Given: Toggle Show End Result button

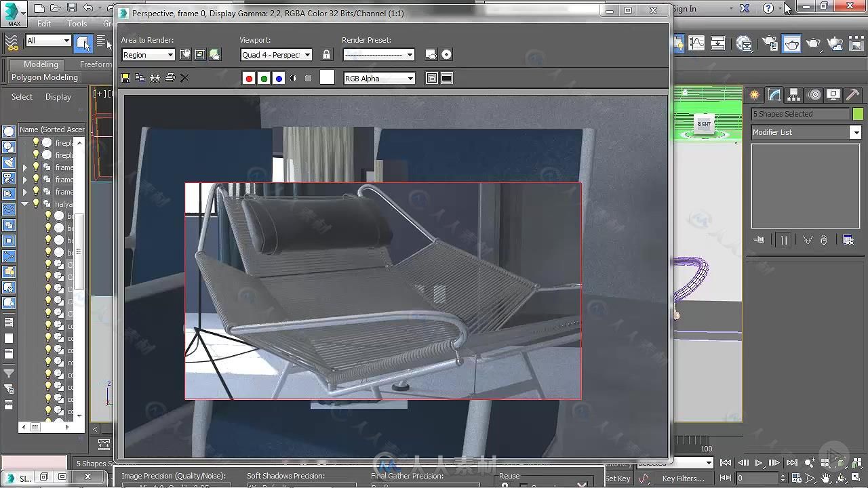Looking at the screenshot, I should 784,240.
